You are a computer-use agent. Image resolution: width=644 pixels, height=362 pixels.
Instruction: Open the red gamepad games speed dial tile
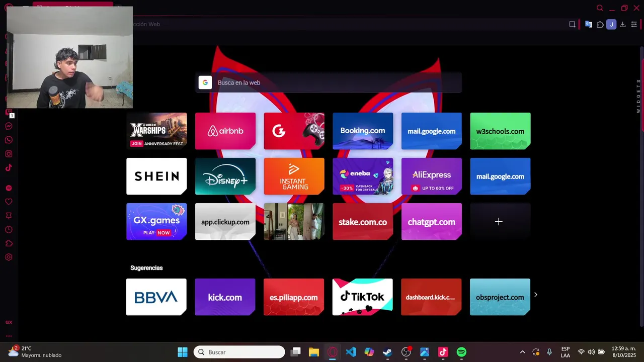[x=294, y=131]
